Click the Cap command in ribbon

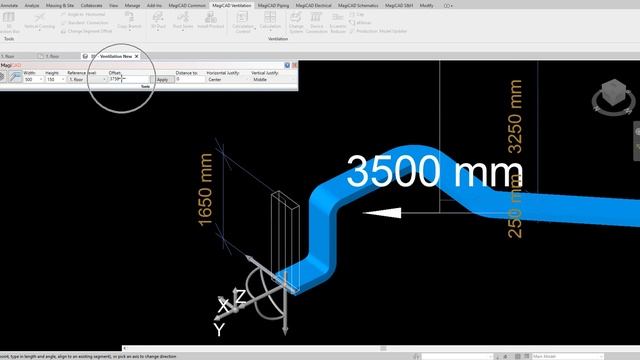356,14
